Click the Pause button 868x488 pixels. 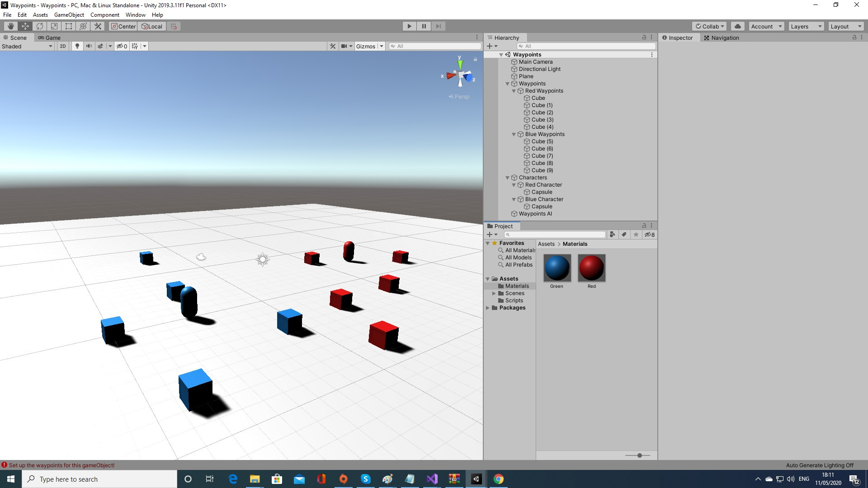click(424, 26)
